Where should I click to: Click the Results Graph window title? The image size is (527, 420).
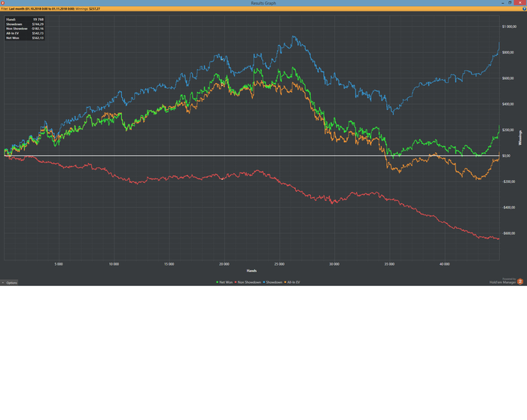pyautogui.click(x=263, y=3)
